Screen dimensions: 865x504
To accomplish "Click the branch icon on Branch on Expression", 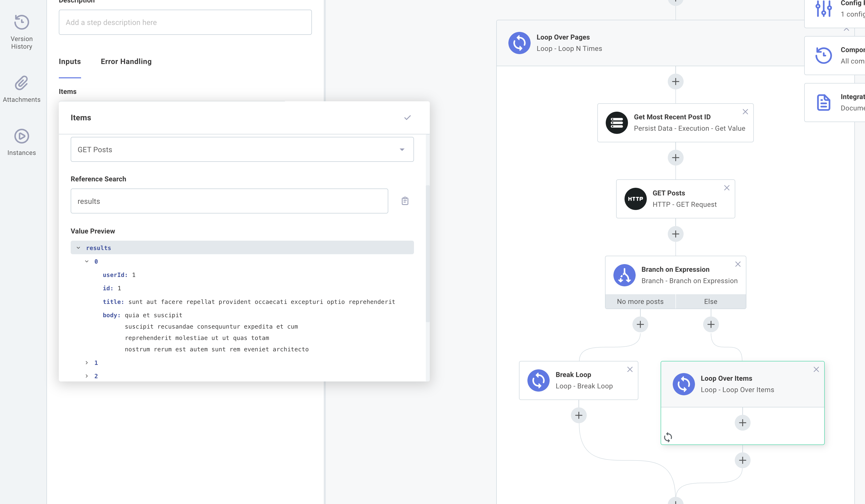I will click(625, 275).
